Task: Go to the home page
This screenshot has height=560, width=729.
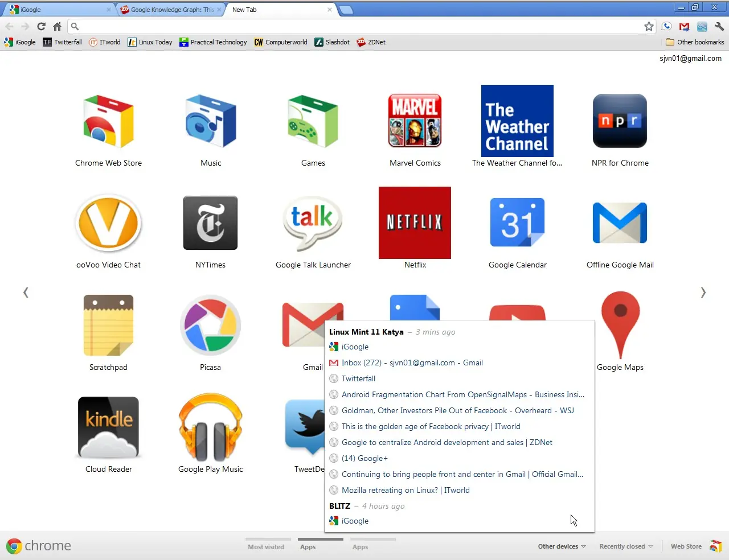Action: click(x=57, y=26)
